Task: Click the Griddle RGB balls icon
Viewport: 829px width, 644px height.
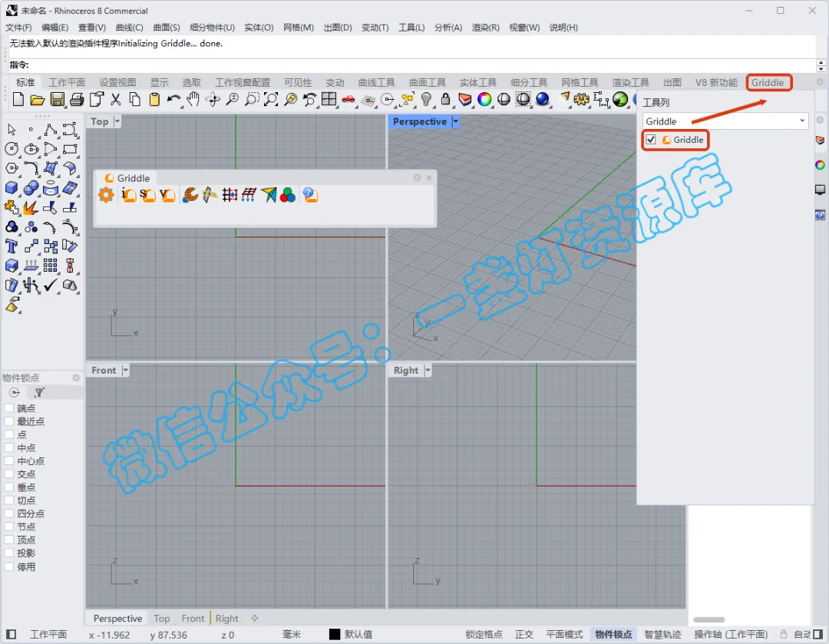Action: (x=288, y=195)
